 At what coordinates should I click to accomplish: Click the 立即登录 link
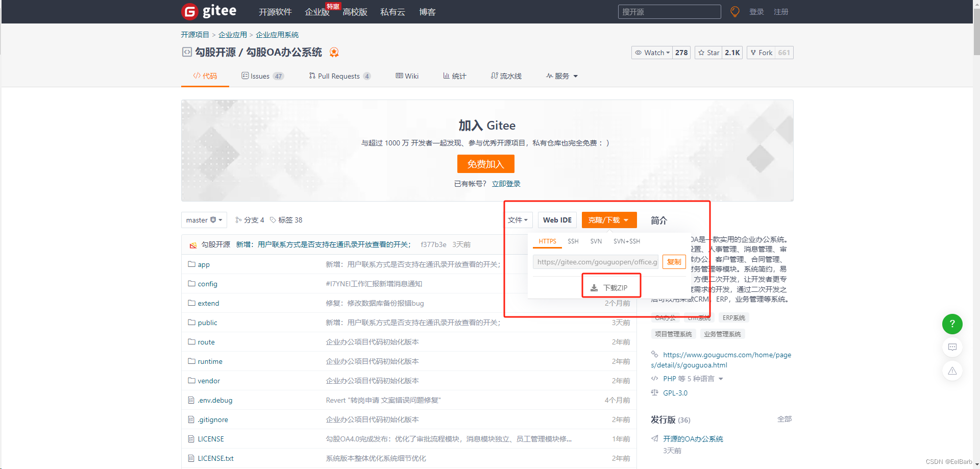point(506,184)
